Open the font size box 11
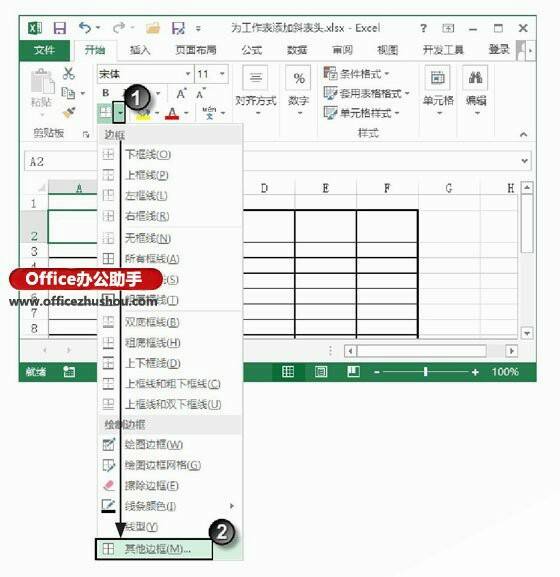The height and width of the screenshot is (577, 560). (x=211, y=74)
